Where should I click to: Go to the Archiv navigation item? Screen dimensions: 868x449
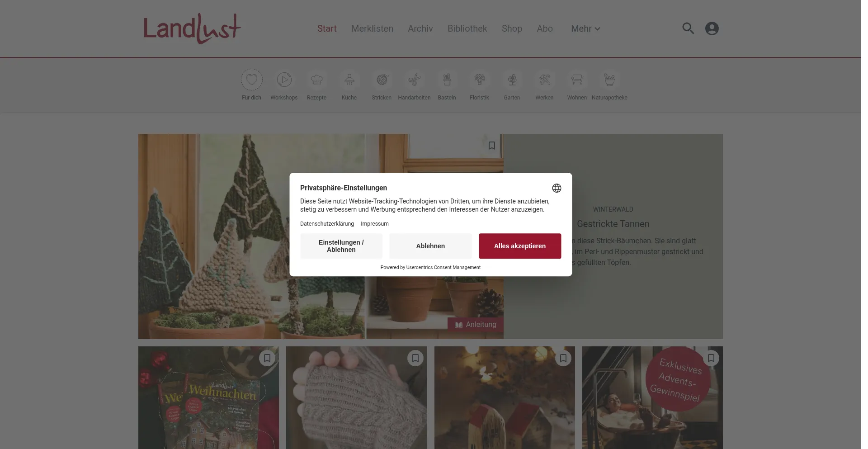[x=420, y=28]
